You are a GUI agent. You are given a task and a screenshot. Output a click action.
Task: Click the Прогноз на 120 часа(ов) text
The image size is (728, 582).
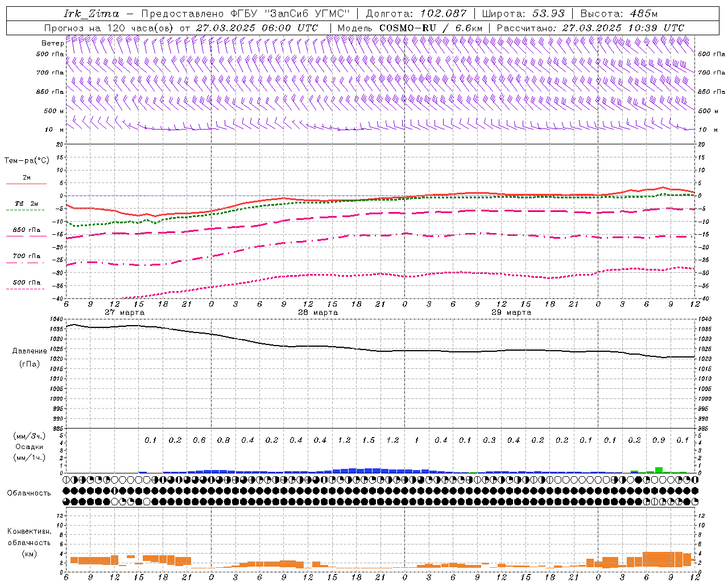tap(109, 28)
